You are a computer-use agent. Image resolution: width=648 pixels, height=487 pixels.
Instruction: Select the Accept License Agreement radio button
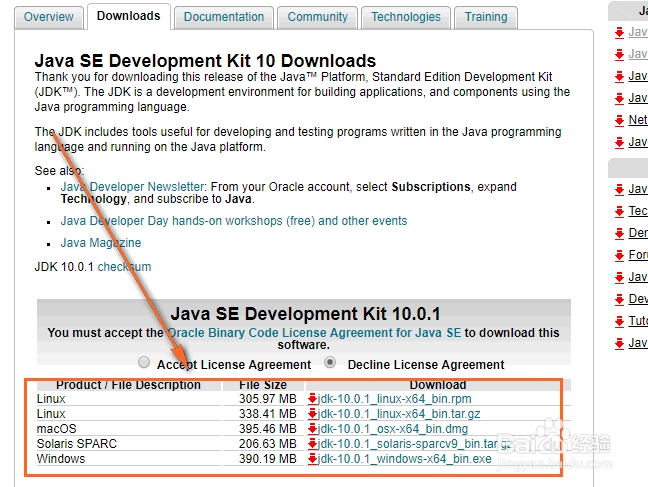click(144, 363)
